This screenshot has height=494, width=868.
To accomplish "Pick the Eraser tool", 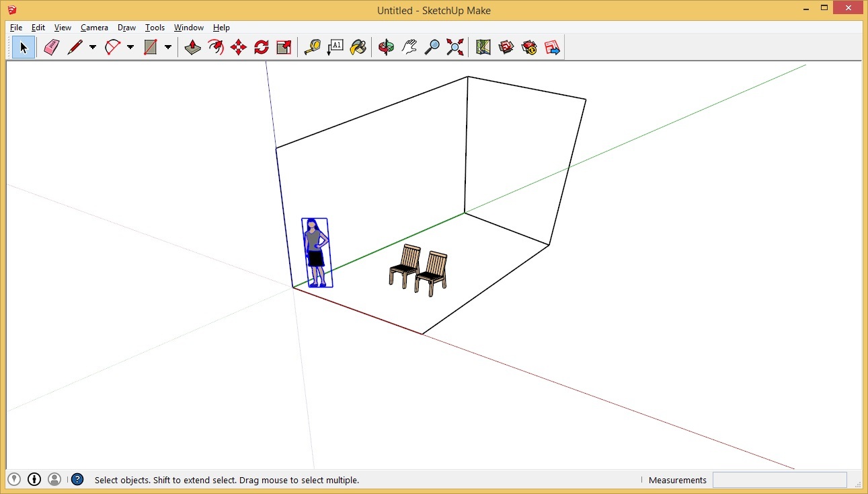I will click(52, 47).
